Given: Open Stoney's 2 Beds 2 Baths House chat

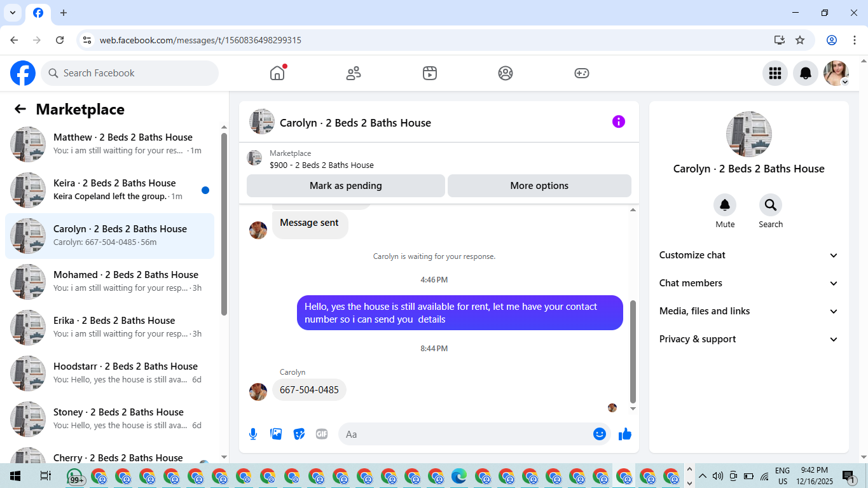Looking at the screenshot, I should click(x=109, y=419).
